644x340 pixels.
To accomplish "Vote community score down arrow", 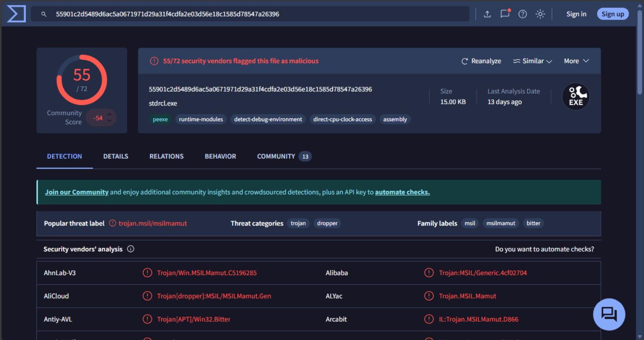I will (x=110, y=121).
